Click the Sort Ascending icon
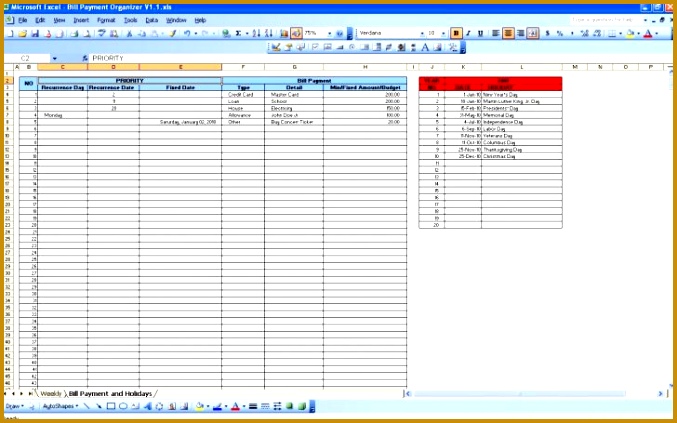677x423 pixels. point(256,33)
